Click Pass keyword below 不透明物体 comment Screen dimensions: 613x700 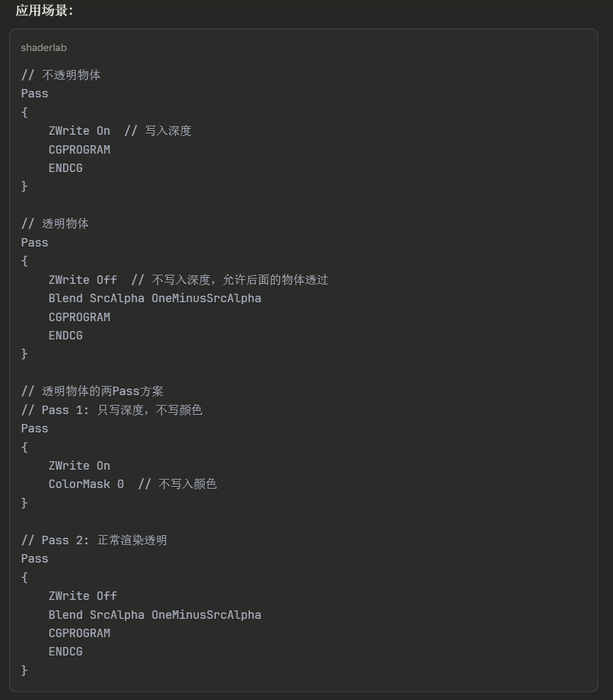click(35, 94)
